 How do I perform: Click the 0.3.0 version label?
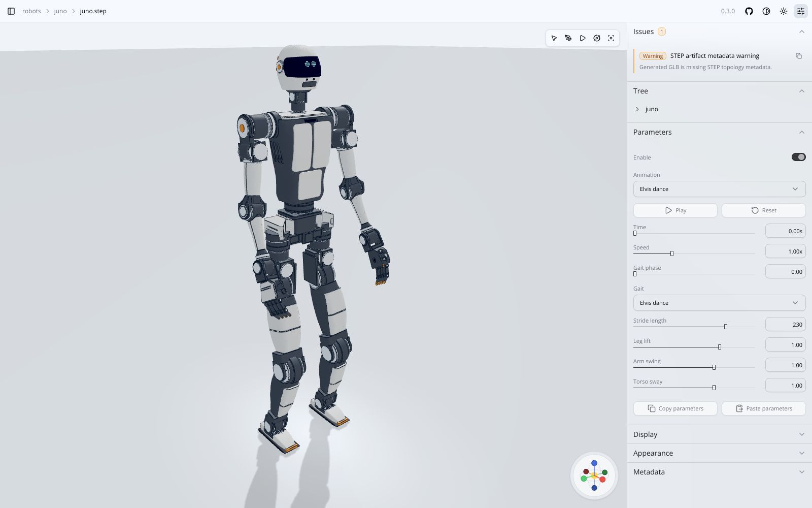point(728,11)
